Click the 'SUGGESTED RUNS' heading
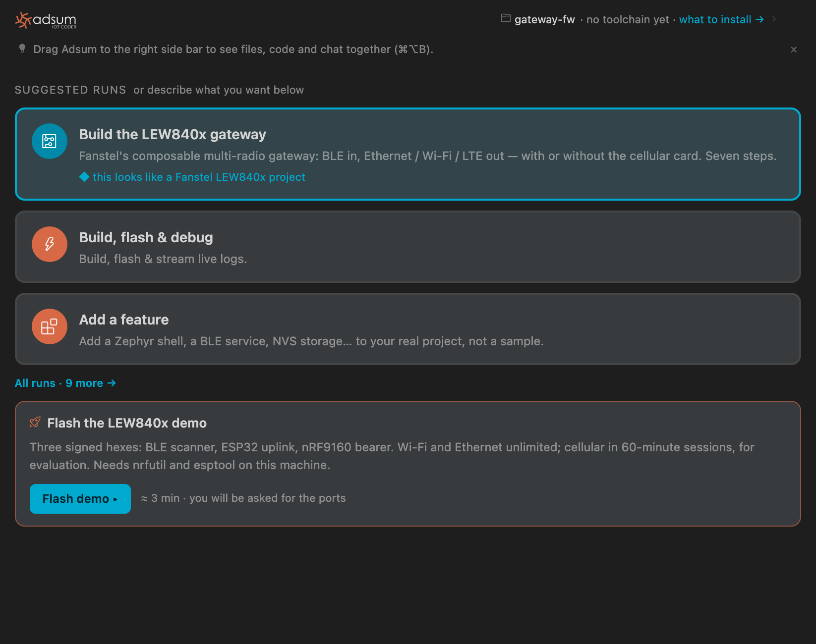Image resolution: width=816 pixels, height=644 pixels. point(70,90)
